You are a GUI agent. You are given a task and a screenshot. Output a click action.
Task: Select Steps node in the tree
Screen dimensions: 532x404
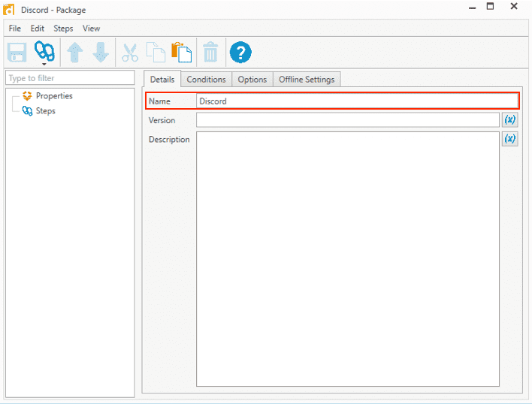click(x=46, y=111)
